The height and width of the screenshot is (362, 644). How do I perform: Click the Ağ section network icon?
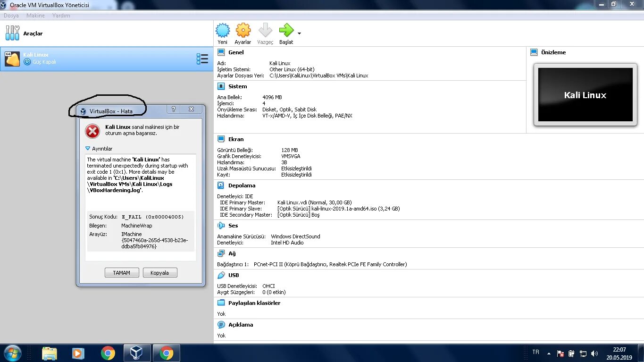click(x=220, y=253)
